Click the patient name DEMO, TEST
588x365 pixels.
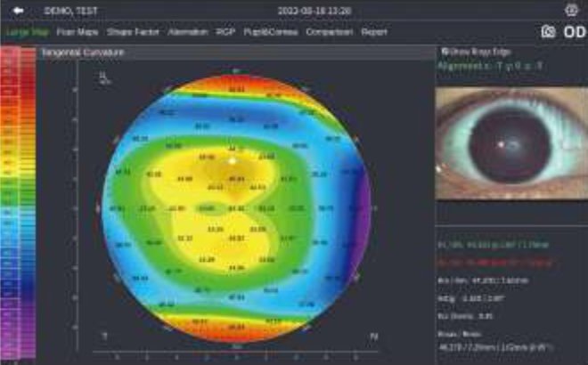71,11
